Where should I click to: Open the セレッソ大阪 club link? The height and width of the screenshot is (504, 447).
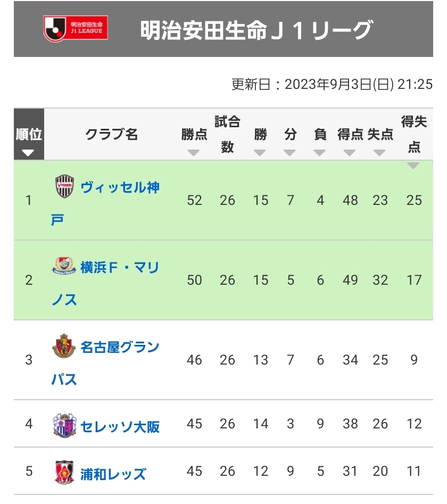(x=120, y=426)
